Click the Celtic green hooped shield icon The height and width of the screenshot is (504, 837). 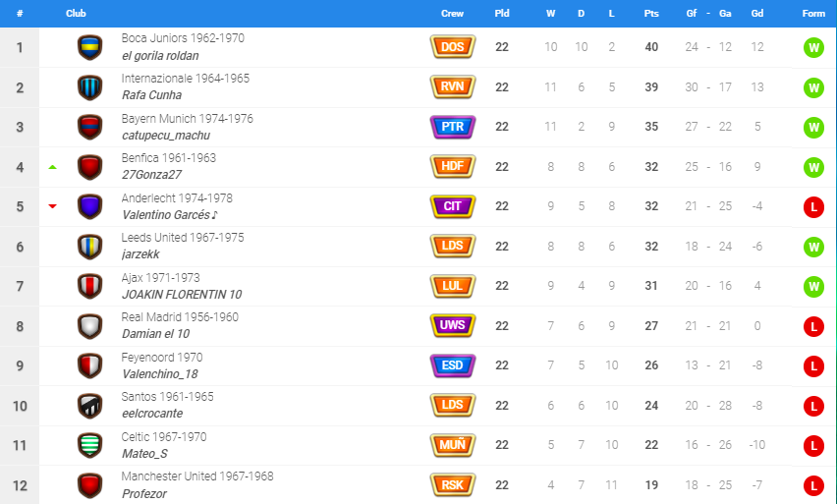[89, 445]
